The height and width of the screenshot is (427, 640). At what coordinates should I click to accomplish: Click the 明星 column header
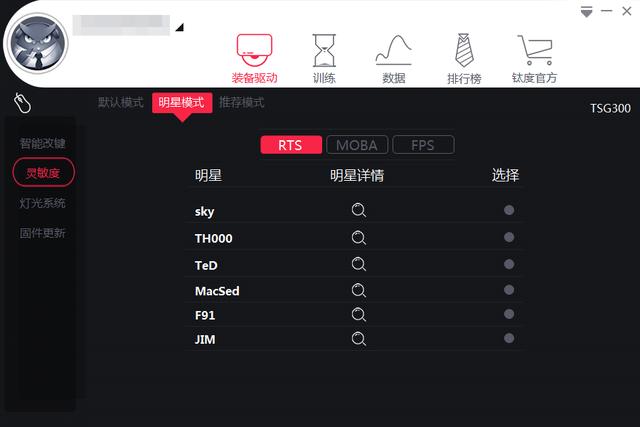coord(208,176)
